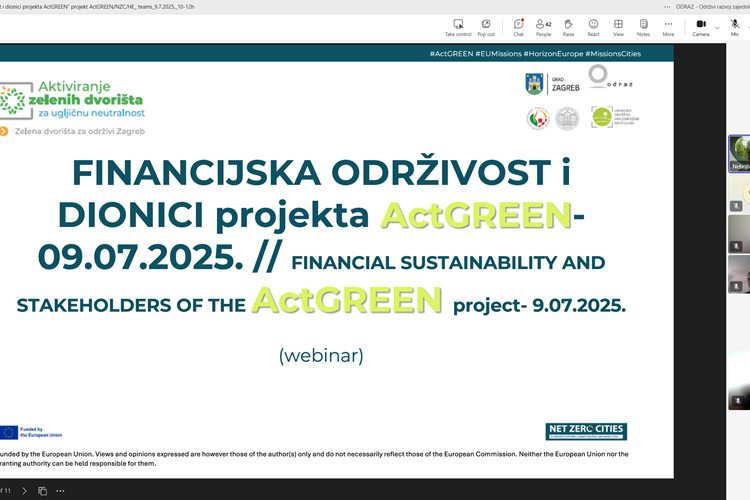
Task: Open the More actions menu in the toolbar
Action: (x=668, y=28)
